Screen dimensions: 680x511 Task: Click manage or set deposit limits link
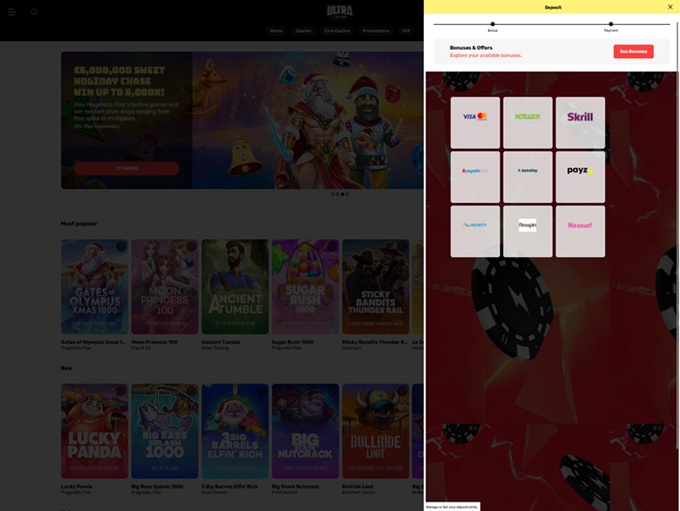tap(452, 507)
